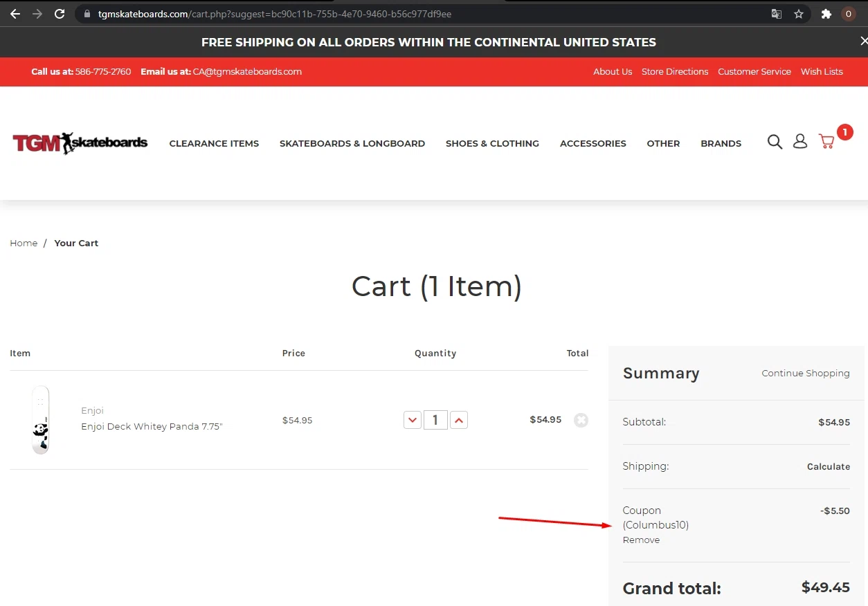This screenshot has width=868, height=606.
Task: Increase quantity with up arrow
Action: tap(459, 420)
